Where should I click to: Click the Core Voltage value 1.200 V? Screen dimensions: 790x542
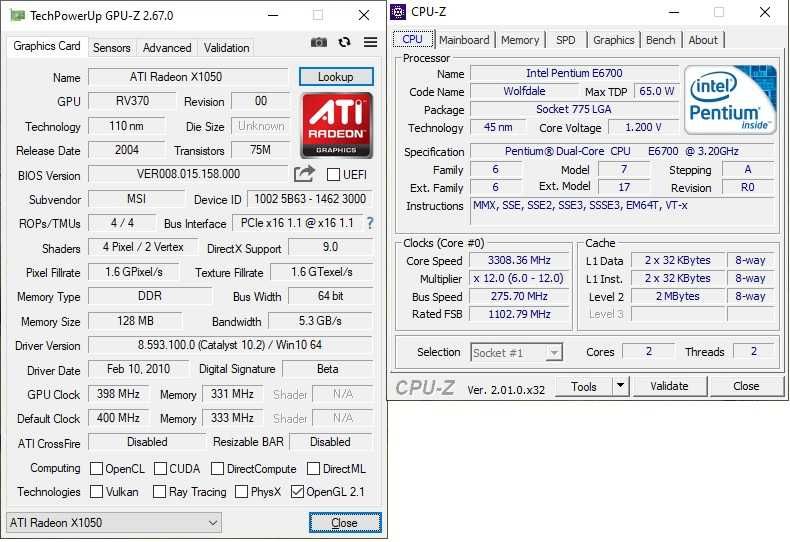click(x=643, y=127)
